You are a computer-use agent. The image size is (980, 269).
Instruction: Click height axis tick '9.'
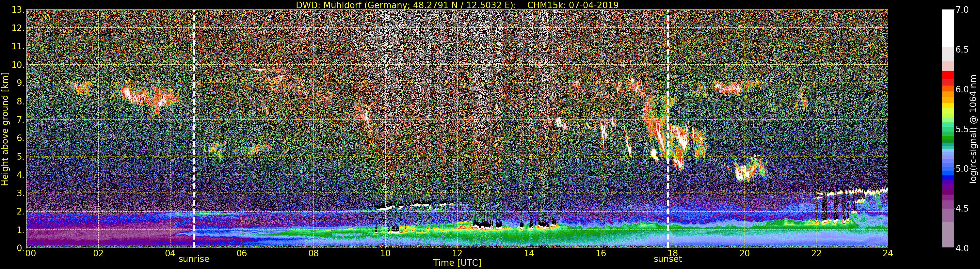pyautogui.click(x=21, y=83)
